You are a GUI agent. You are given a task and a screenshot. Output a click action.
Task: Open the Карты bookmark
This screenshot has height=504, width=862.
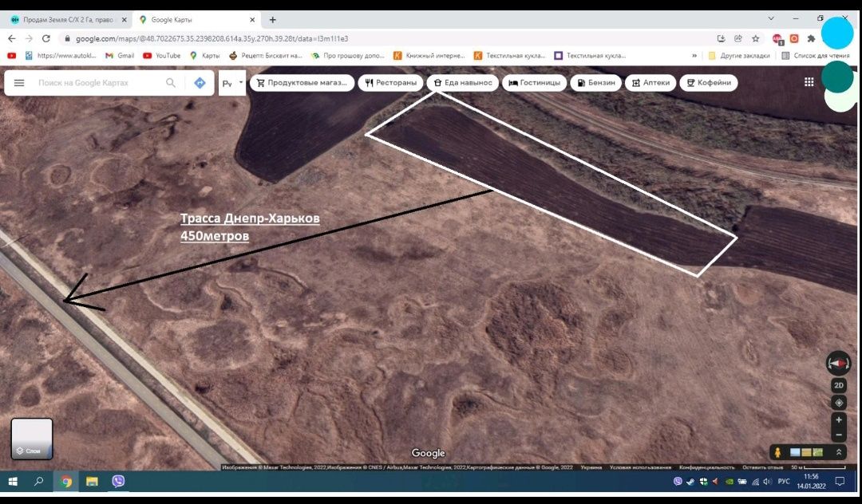pyautogui.click(x=204, y=56)
